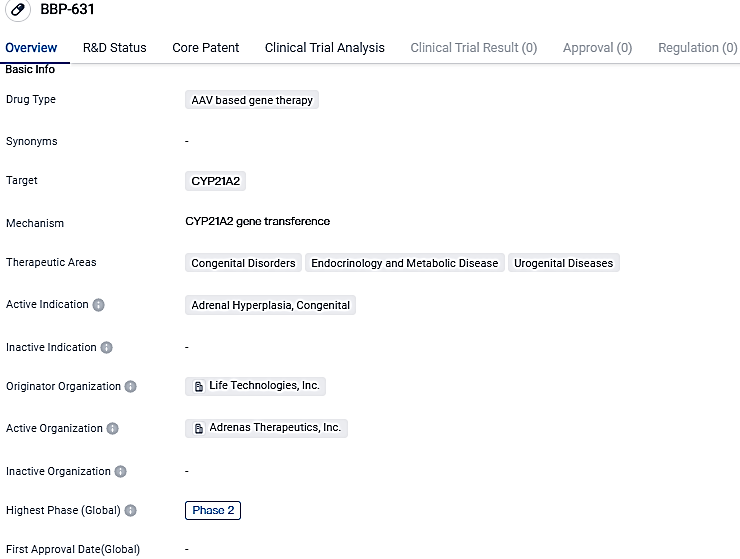This screenshot has height=559, width=740.
Task: Click the Urogenital Diseases tag
Action: pyautogui.click(x=564, y=263)
